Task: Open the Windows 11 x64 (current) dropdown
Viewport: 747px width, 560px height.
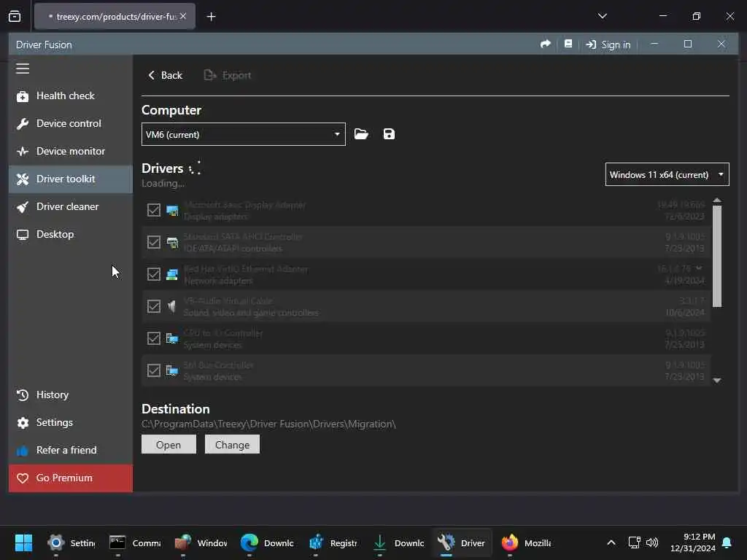Action: pos(667,175)
